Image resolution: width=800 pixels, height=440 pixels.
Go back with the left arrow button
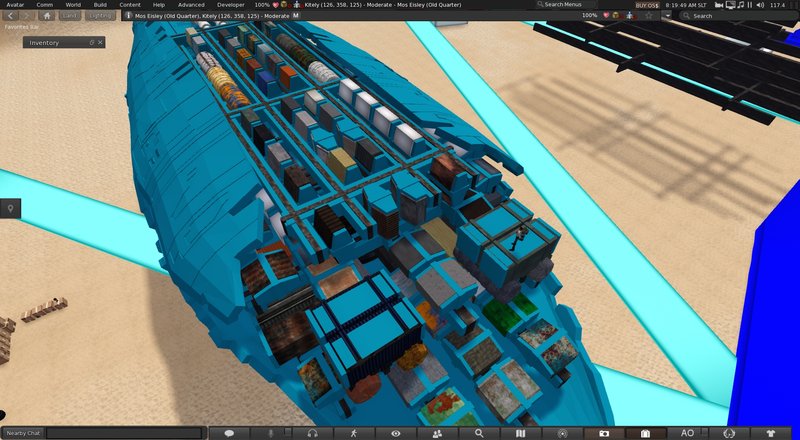(10, 16)
